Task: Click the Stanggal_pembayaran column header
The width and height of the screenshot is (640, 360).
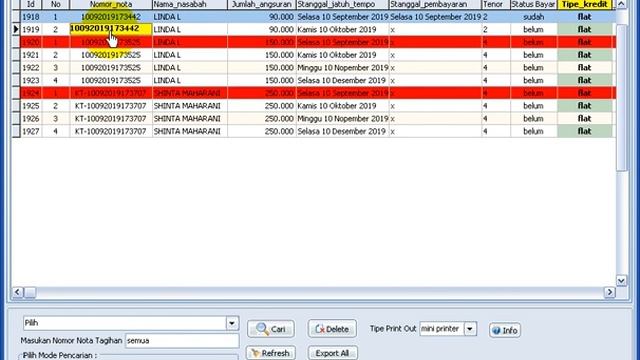Action: tap(435, 4)
